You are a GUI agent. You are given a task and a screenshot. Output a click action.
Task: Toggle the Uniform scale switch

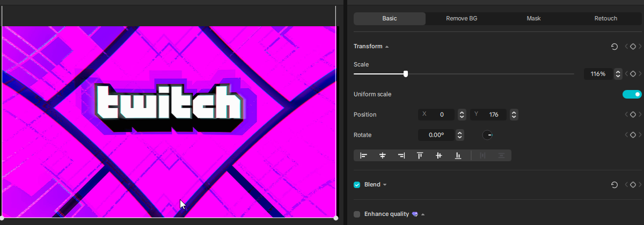[632, 94]
